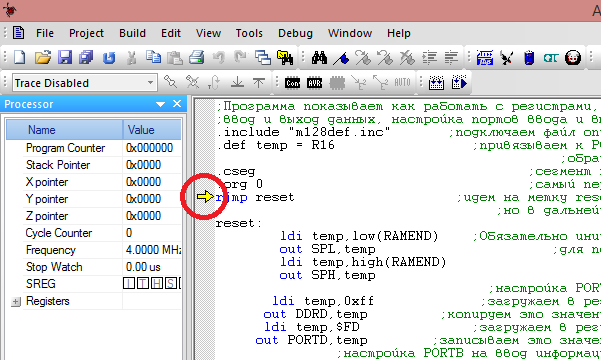Click the blue AVR Prog toolbar icon

(484, 58)
